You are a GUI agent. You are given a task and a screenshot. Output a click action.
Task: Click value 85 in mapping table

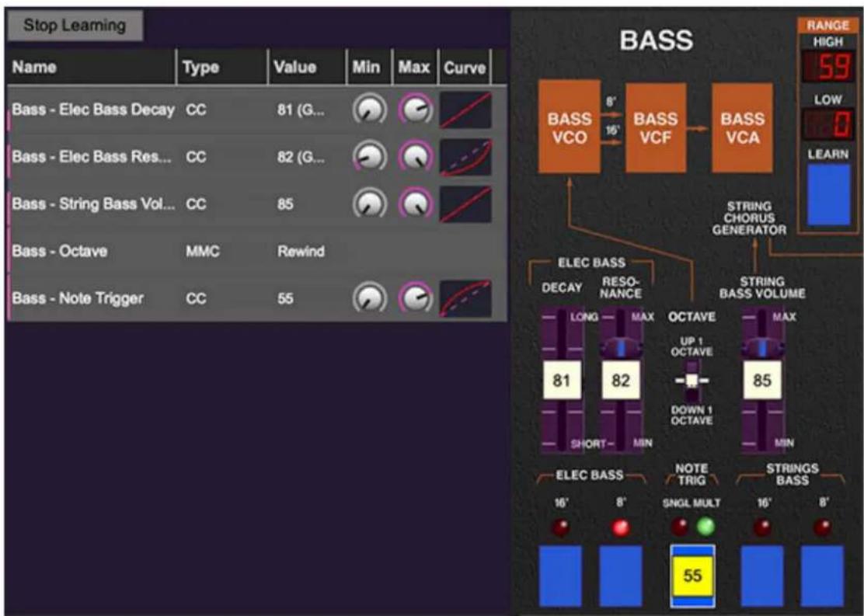(285, 204)
